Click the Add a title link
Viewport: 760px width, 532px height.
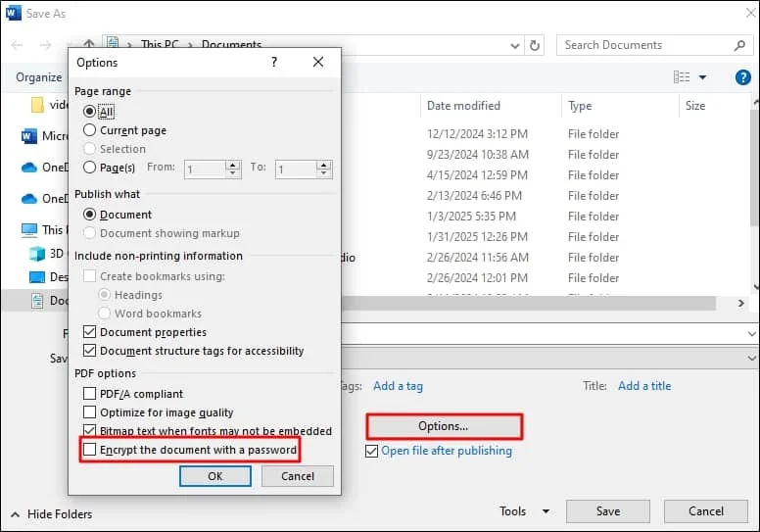coord(644,386)
